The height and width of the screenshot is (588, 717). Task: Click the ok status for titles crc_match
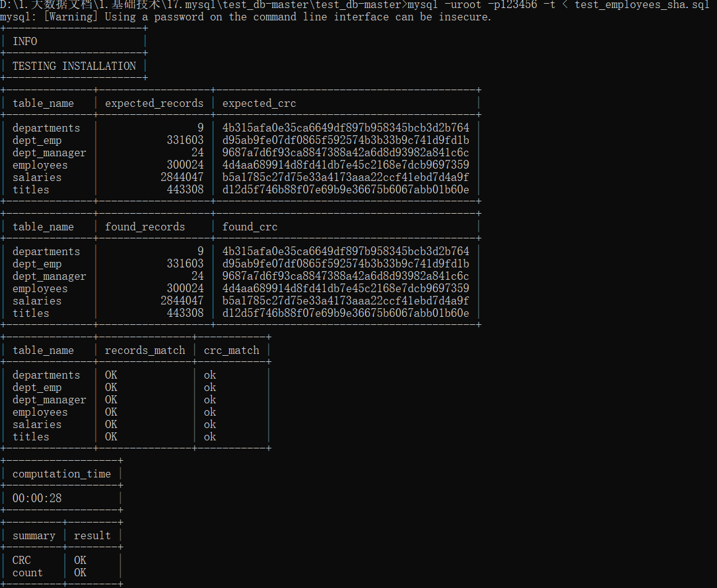pos(209,437)
